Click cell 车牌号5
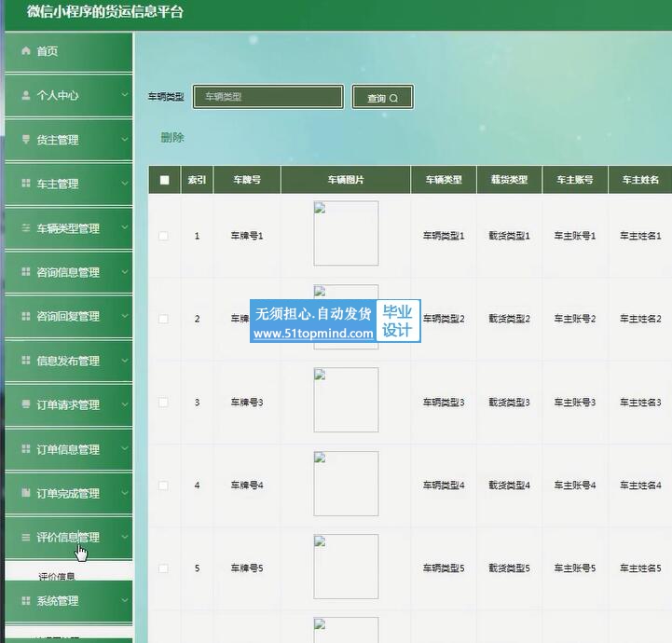Image resolution: width=672 pixels, height=643 pixels. [247, 568]
